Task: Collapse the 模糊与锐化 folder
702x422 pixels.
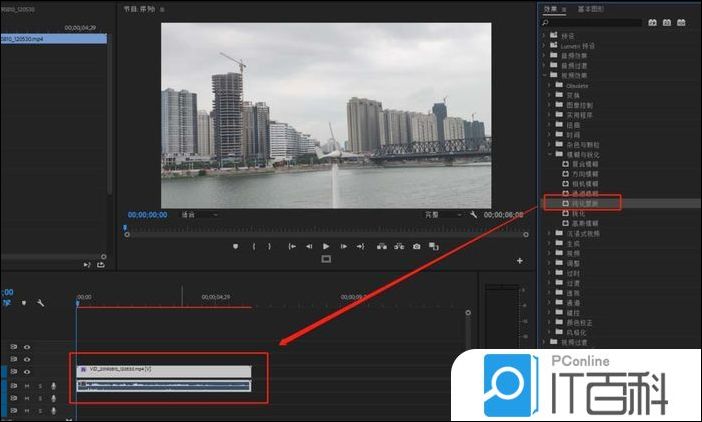Action: [x=550, y=154]
